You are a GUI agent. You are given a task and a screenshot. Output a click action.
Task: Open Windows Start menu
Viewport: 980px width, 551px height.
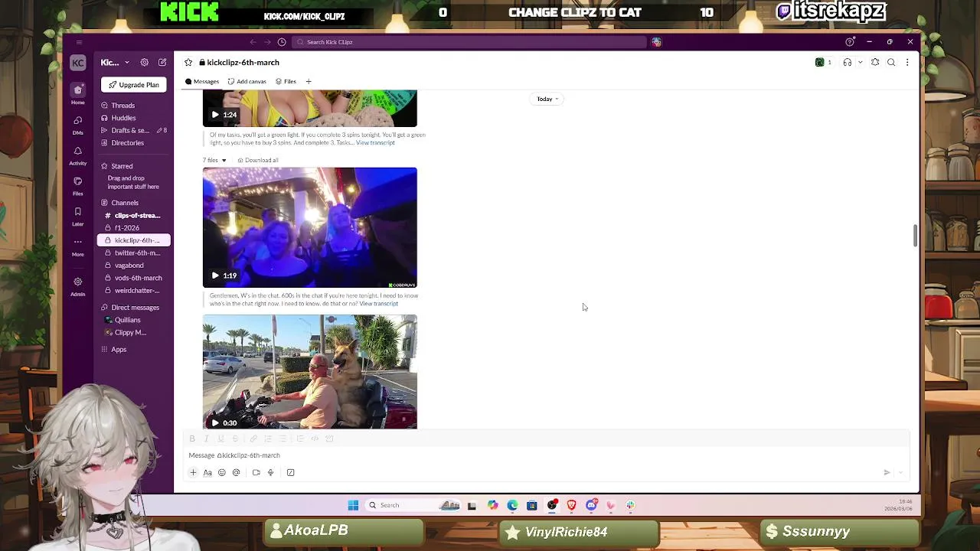coord(353,505)
